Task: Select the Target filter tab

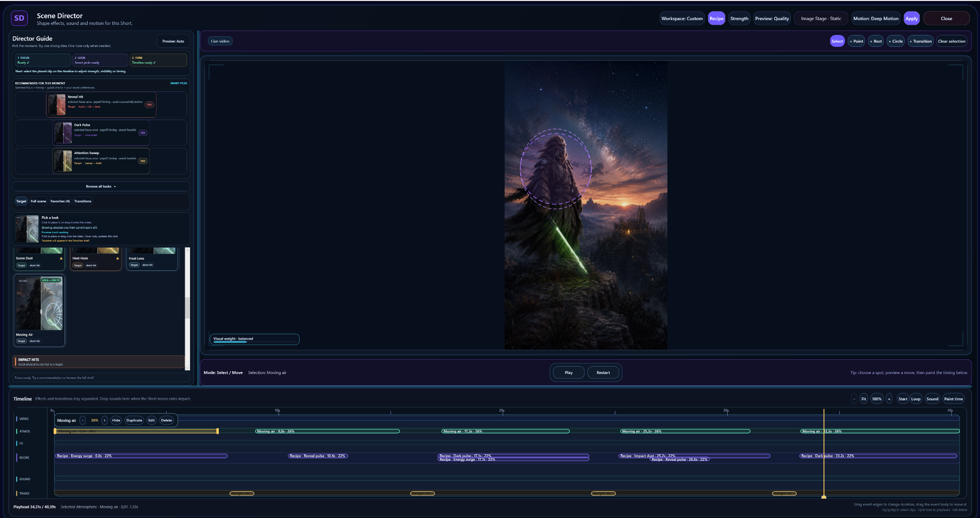Action: 21,201
